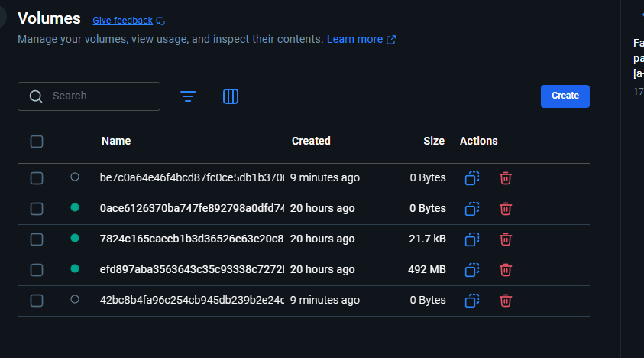Clone the 7824c165caeeb volume

(472, 239)
